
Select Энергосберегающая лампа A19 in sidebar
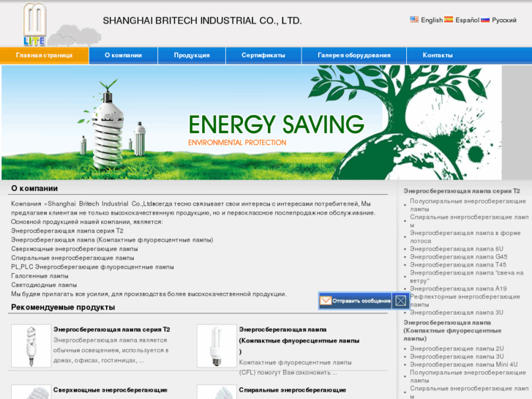pyautogui.click(x=458, y=288)
